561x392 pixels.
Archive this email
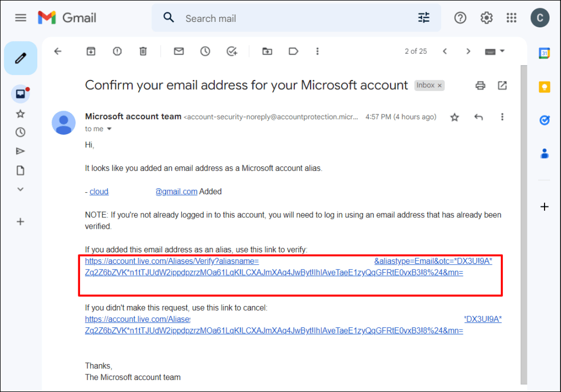click(91, 51)
